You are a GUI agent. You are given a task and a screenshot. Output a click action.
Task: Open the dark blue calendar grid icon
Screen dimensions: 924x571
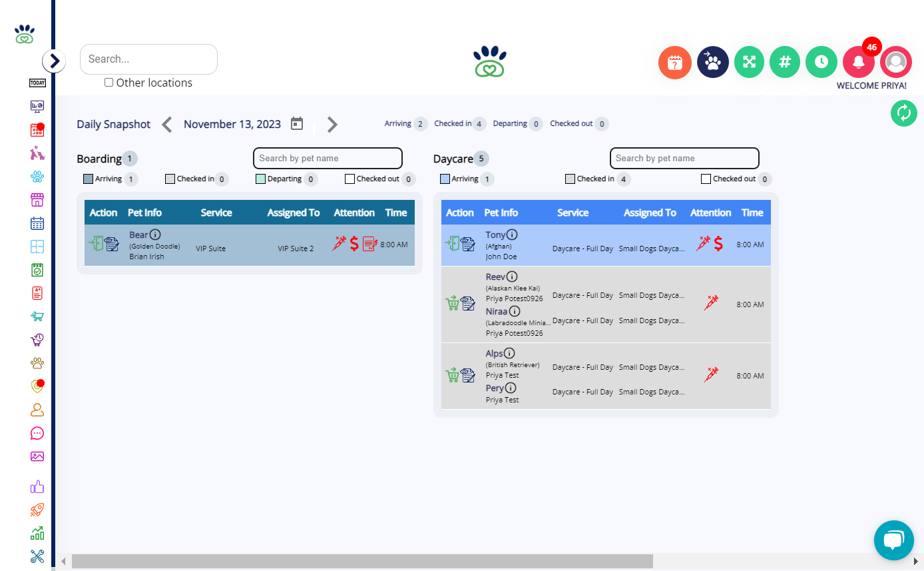[37, 223]
